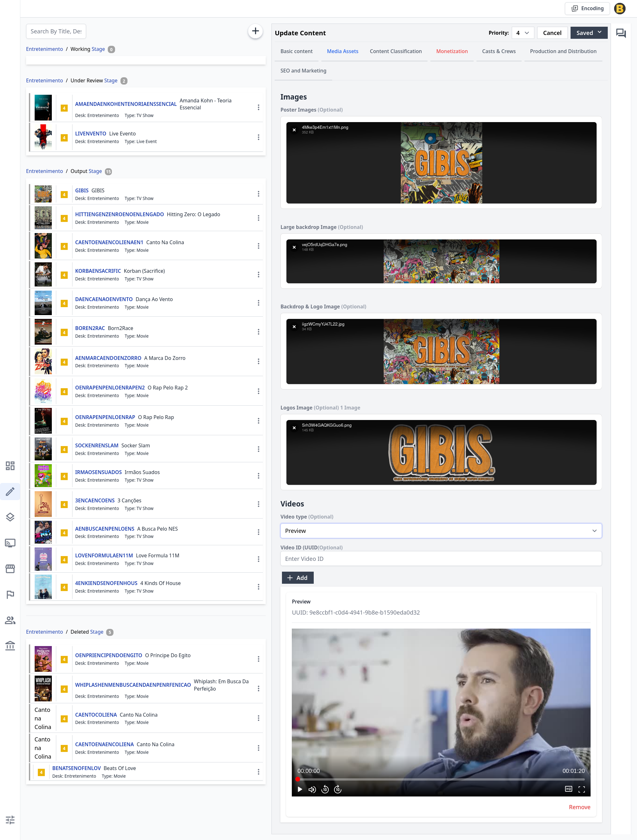637x840 pixels.
Task: Open 4ENKIENDSENOFENHOUS content link
Action: [106, 583]
